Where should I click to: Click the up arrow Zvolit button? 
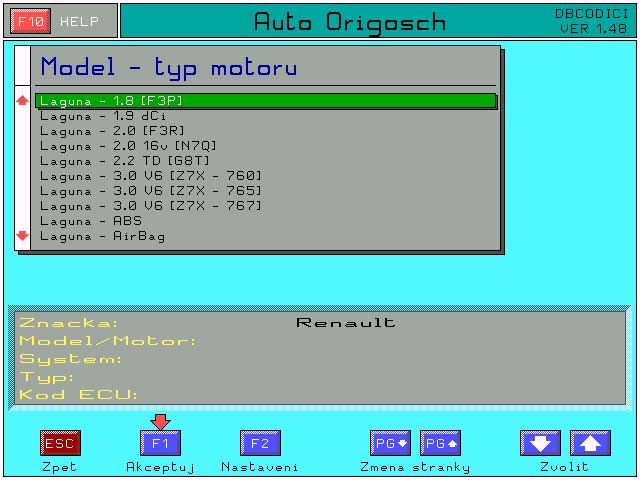(590, 443)
